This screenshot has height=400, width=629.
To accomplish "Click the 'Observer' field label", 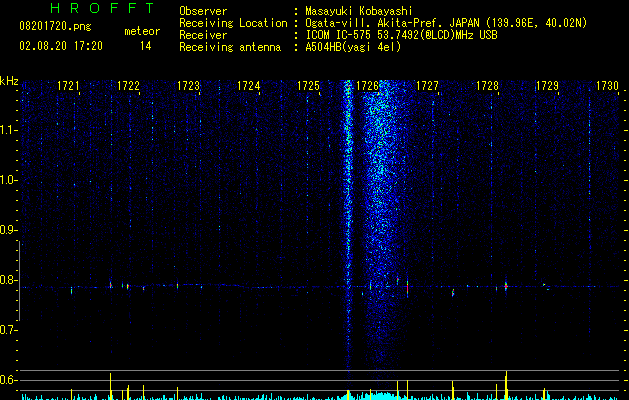I will coord(203,11).
